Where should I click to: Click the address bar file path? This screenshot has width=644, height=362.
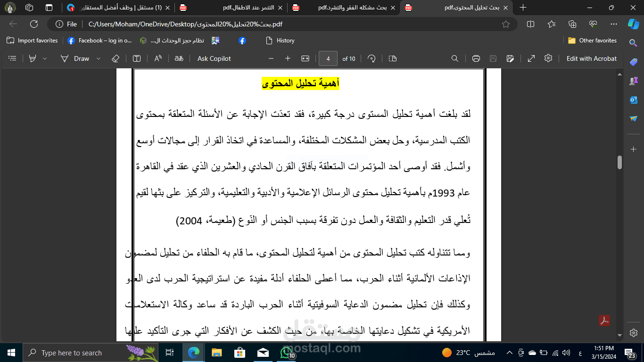(x=185, y=24)
